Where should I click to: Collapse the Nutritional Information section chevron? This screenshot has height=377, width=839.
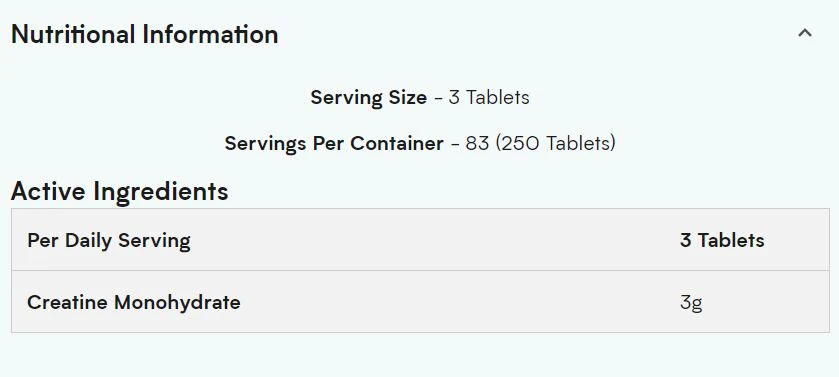805,33
